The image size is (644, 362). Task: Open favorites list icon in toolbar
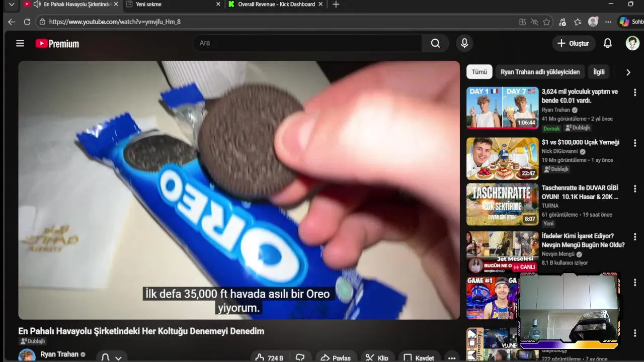click(x=578, y=22)
